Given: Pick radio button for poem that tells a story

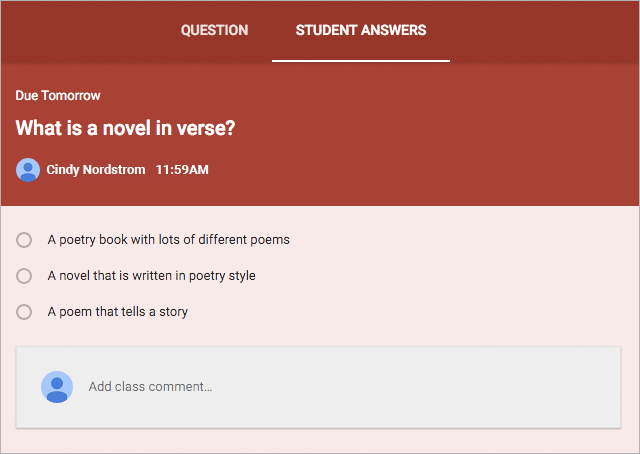Looking at the screenshot, I should pos(24,311).
